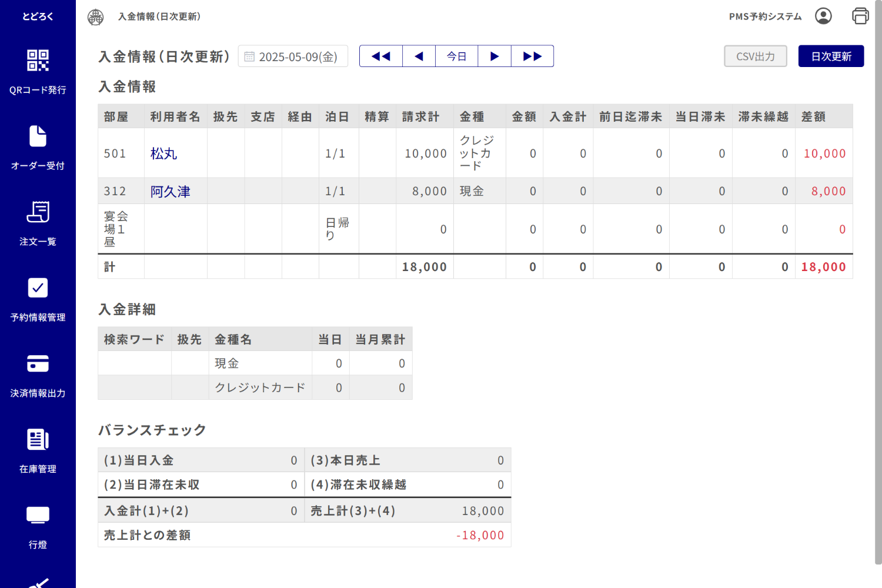Go to 注文一覧 in the sidebar
Screen dimensions: 882x588
pyautogui.click(x=38, y=212)
